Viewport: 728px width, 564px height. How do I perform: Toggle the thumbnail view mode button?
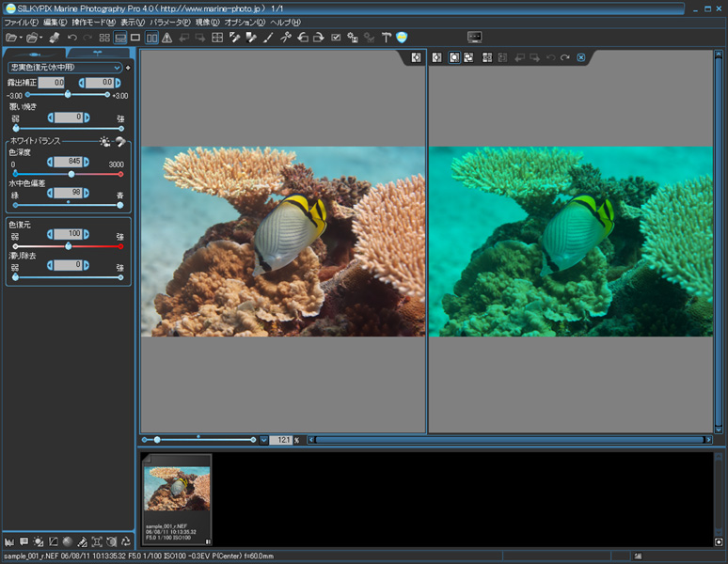click(104, 38)
